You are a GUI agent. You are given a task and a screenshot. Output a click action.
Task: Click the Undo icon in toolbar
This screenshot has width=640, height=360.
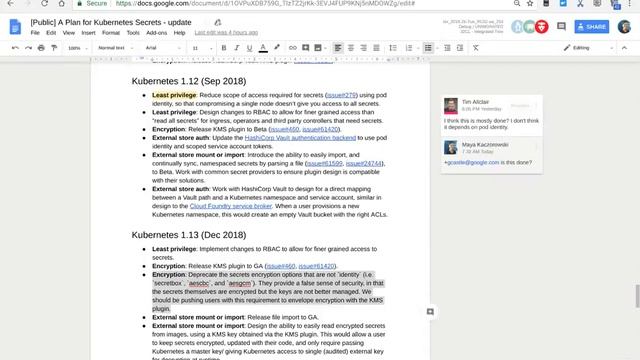(16, 48)
